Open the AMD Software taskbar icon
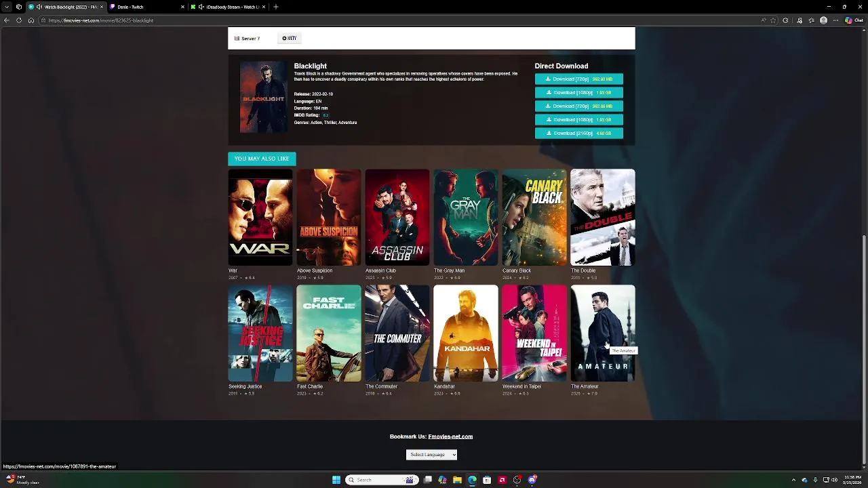 tap(502, 480)
